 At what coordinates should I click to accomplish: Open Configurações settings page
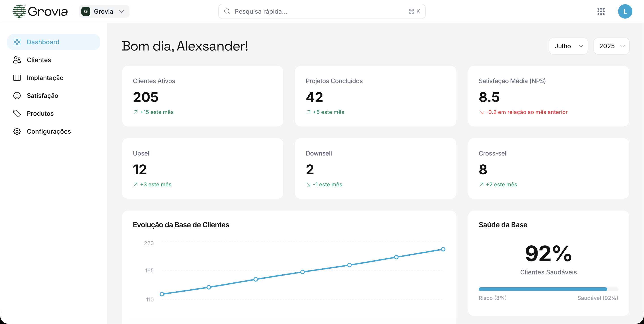[54, 131]
